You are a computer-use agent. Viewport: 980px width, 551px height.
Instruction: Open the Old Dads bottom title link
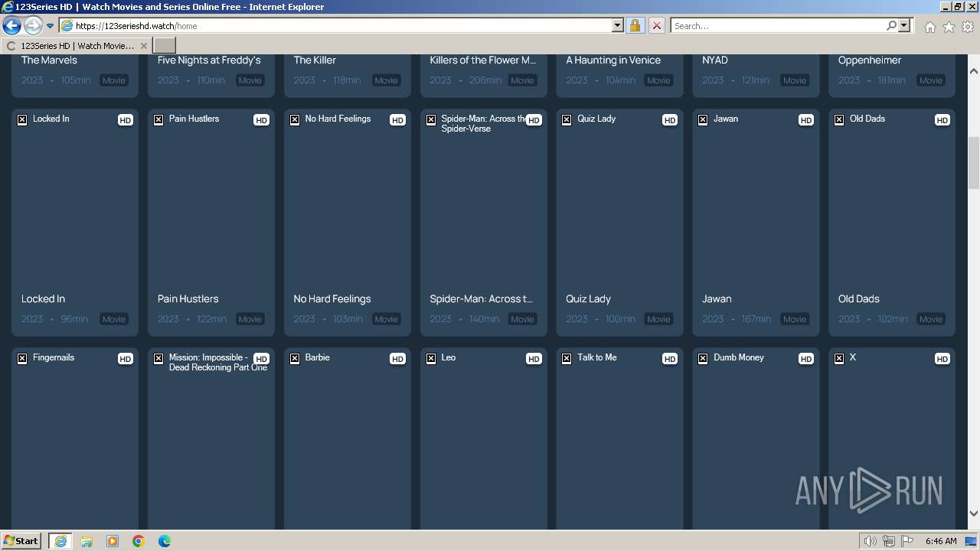(x=859, y=299)
